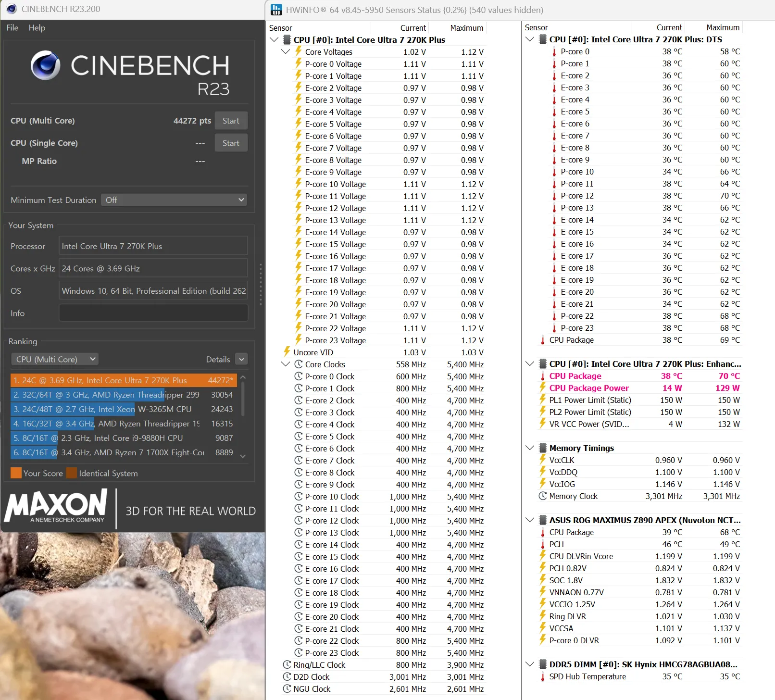Click the chip icon beside DDR5 DIMM [#0] SK Hynix
The image size is (775, 700).
pyautogui.click(x=543, y=664)
